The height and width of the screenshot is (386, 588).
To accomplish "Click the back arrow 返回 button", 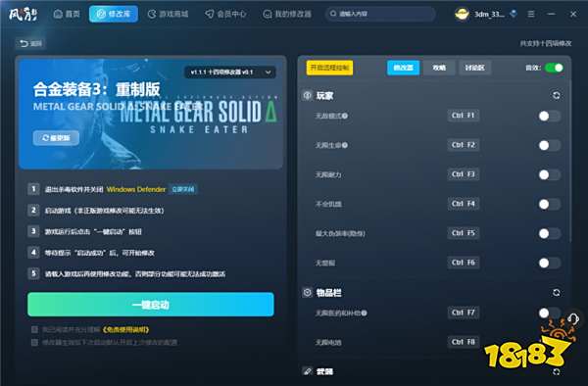I will [30, 43].
